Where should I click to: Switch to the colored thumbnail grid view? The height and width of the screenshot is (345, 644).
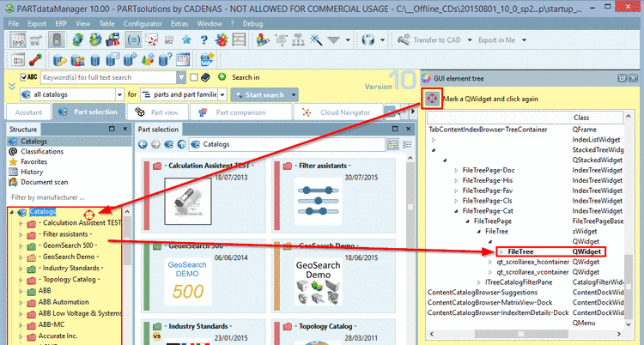pyautogui.click(x=392, y=144)
